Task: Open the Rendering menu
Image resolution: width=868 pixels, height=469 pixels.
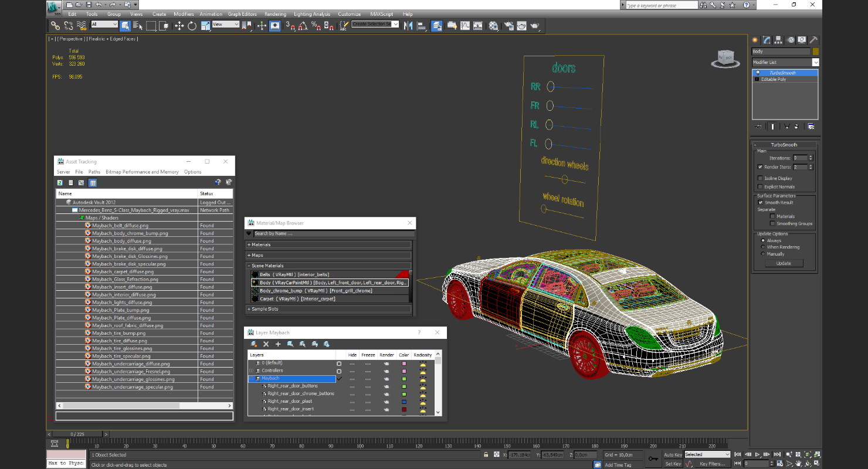Action: (275, 14)
